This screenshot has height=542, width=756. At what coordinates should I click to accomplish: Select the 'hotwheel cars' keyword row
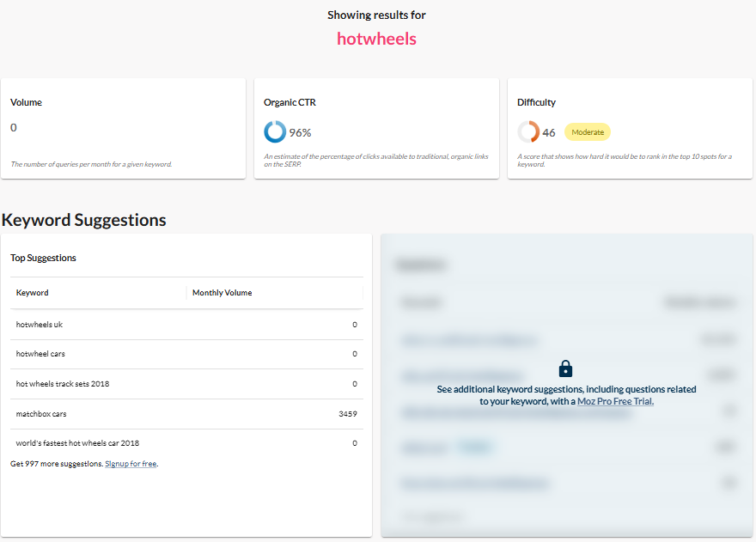tap(186, 354)
